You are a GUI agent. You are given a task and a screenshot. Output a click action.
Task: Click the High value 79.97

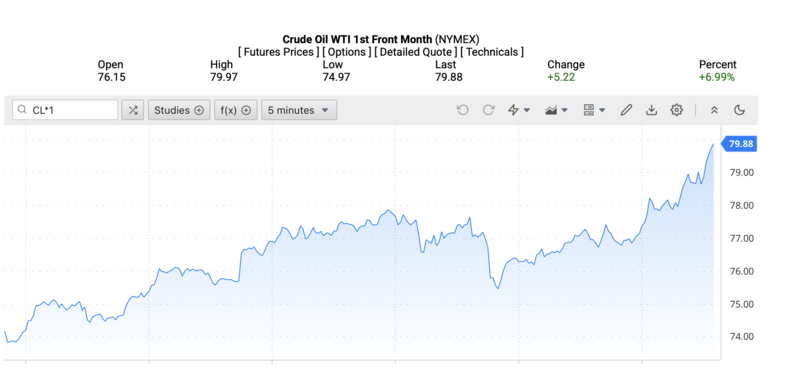pyautogui.click(x=223, y=78)
